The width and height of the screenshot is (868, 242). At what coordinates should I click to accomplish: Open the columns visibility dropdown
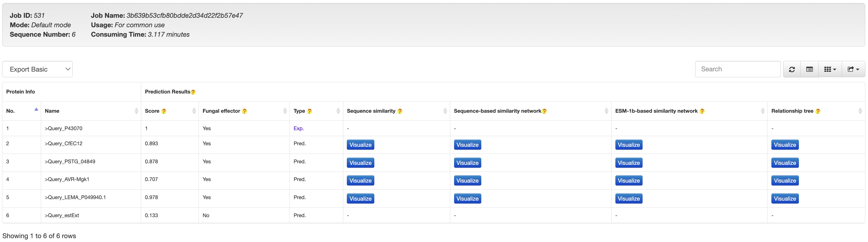830,69
